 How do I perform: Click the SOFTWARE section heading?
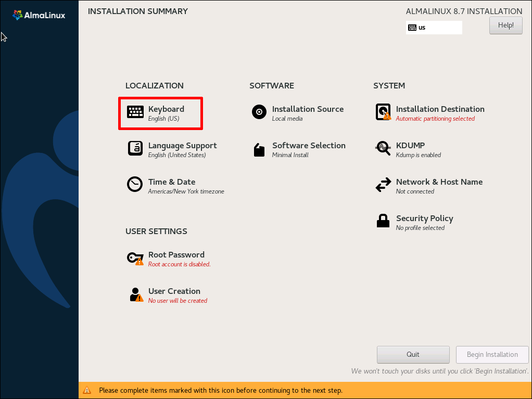click(x=271, y=86)
